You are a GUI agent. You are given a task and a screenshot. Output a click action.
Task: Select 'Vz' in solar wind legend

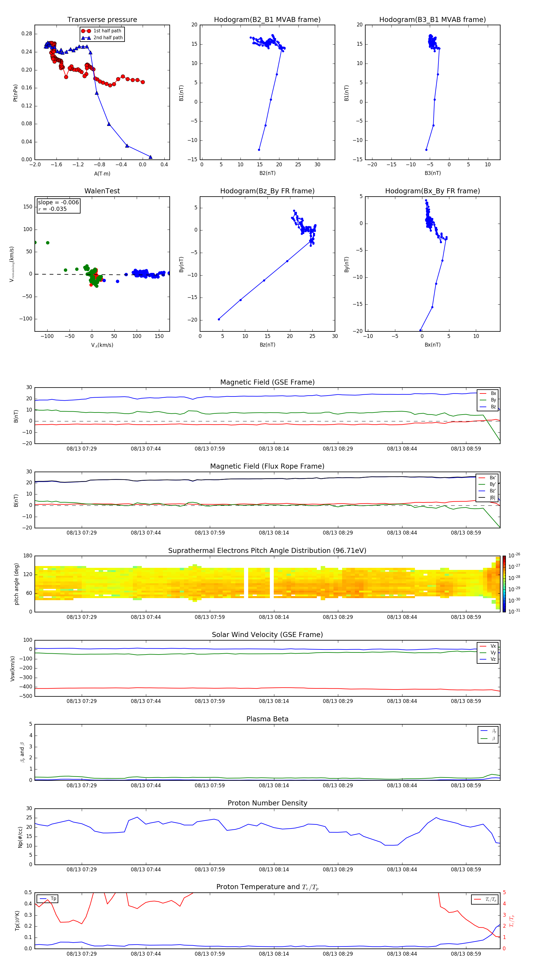[x=488, y=659]
